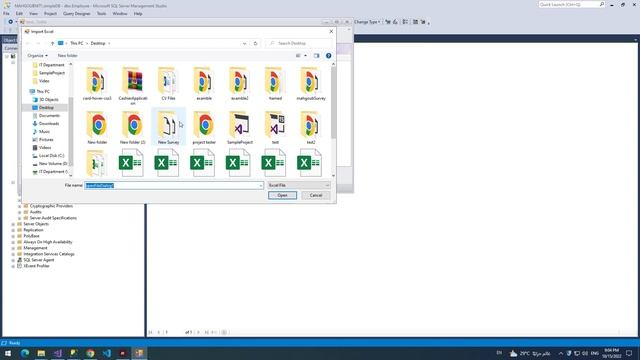Open the File menu
This screenshot has width=640, height=360.
[6, 13]
